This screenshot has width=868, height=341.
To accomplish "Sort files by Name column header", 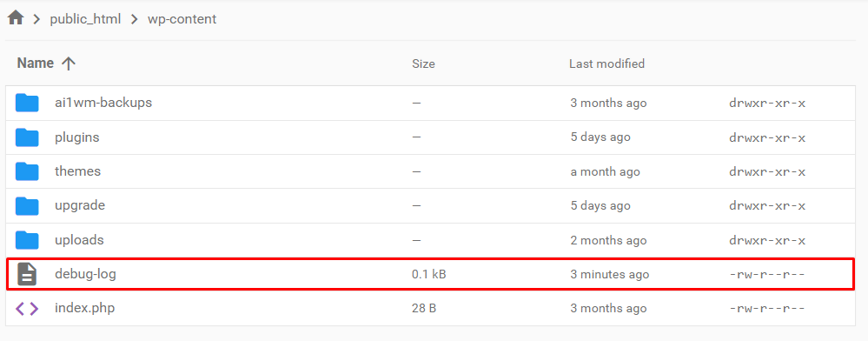I will [36, 64].
